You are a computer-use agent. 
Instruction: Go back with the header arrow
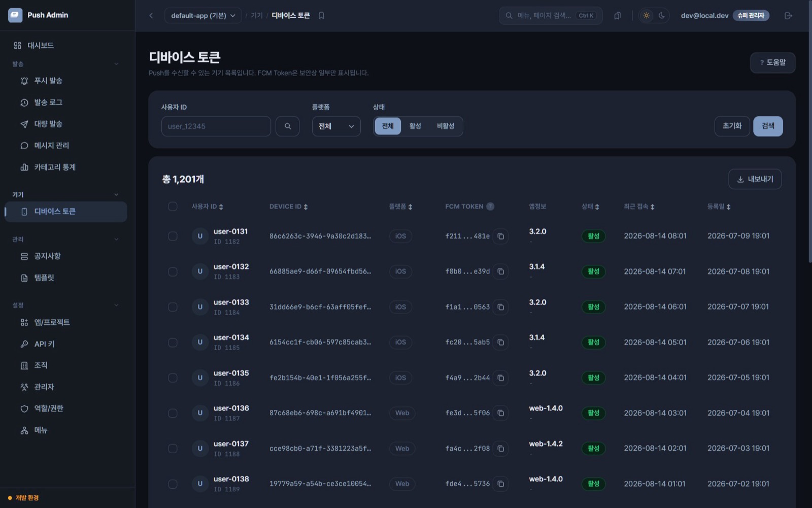(151, 16)
